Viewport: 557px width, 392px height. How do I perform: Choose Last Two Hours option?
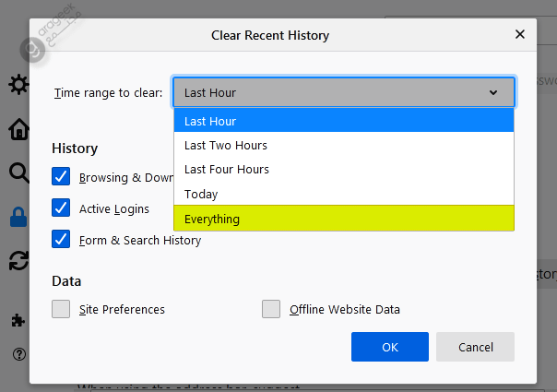pyautogui.click(x=343, y=145)
